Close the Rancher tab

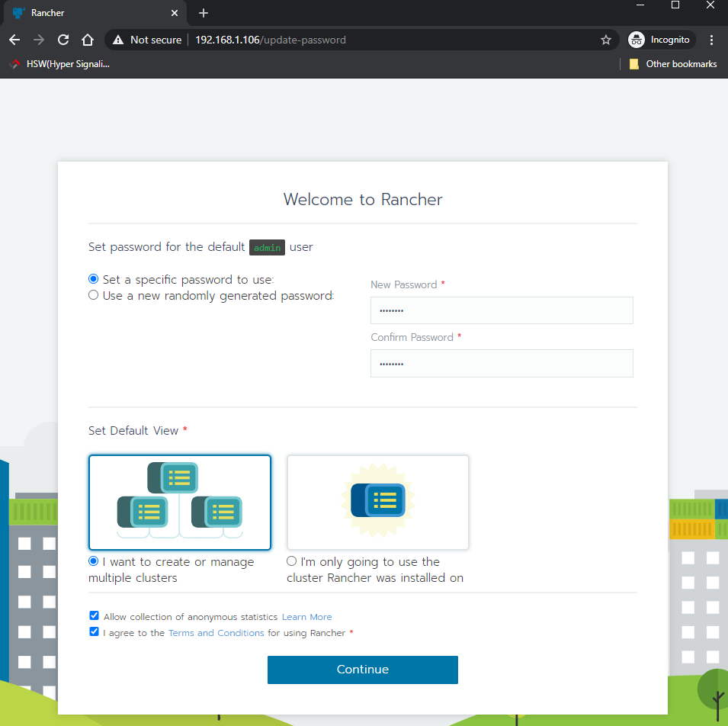[x=175, y=13]
